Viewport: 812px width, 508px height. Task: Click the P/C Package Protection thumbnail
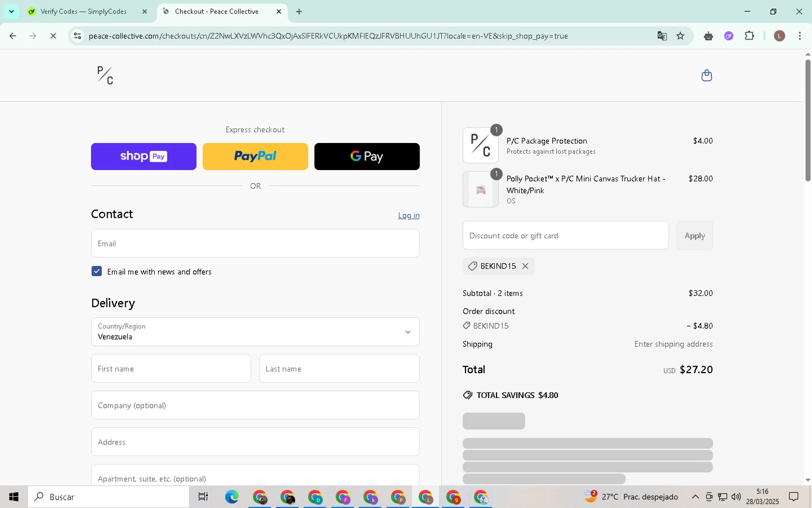click(x=481, y=145)
